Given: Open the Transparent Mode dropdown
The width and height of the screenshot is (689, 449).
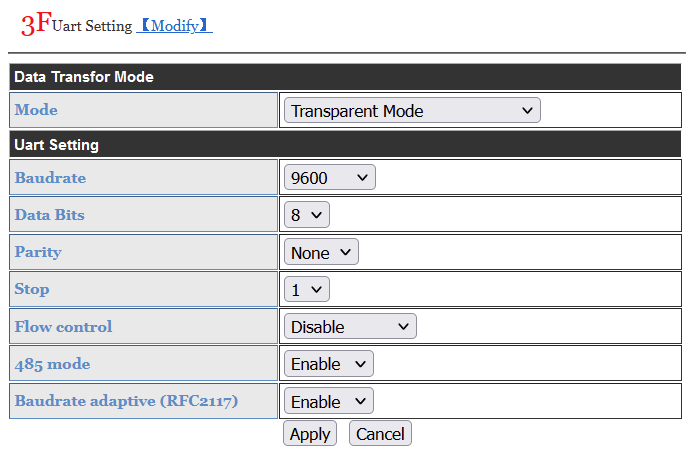Looking at the screenshot, I should pyautogui.click(x=412, y=111).
